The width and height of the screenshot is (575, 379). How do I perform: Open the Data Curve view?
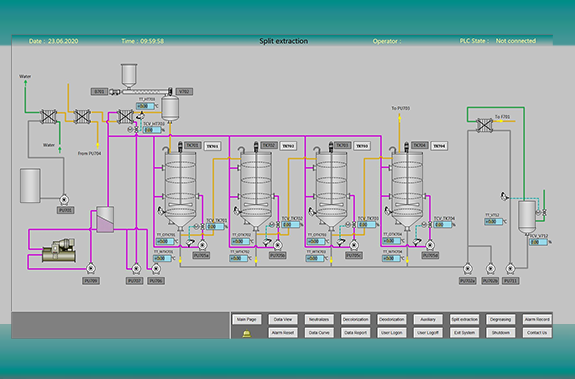tap(319, 333)
